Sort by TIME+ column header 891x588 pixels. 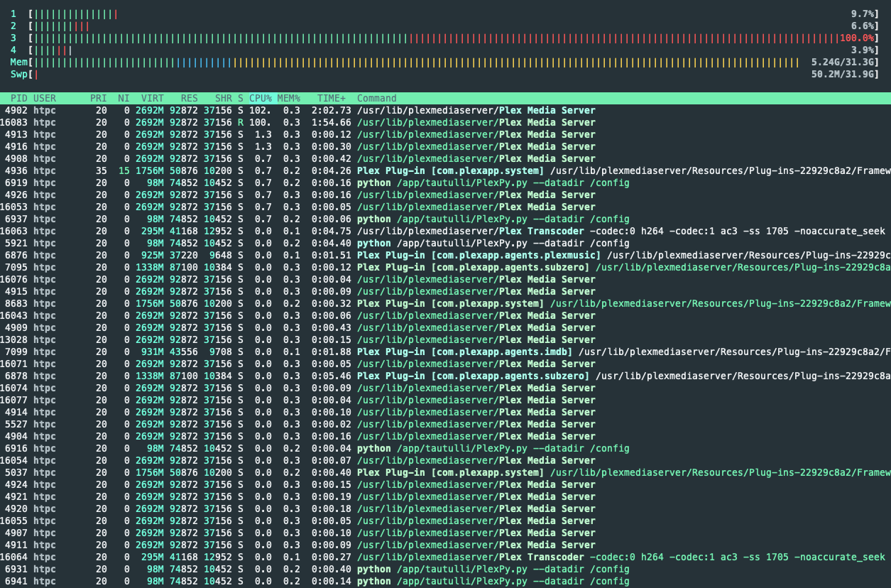coord(332,98)
